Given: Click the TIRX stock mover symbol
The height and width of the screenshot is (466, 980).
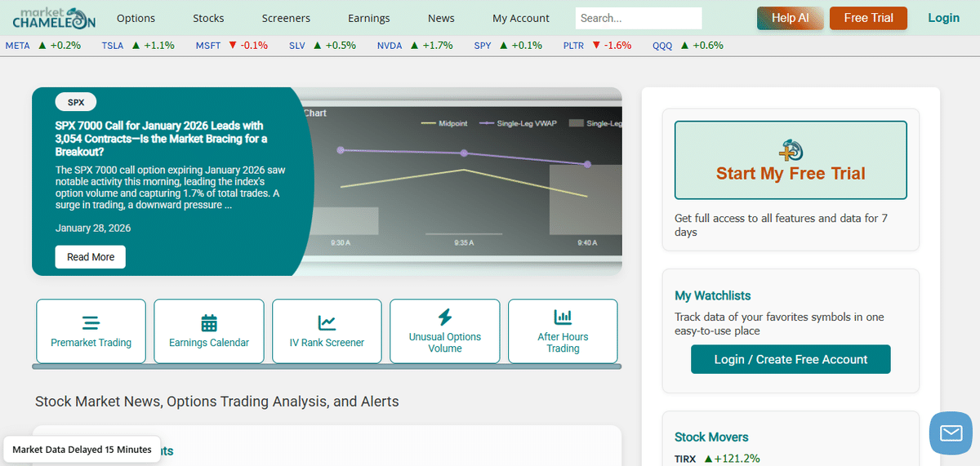Looking at the screenshot, I should [x=685, y=459].
